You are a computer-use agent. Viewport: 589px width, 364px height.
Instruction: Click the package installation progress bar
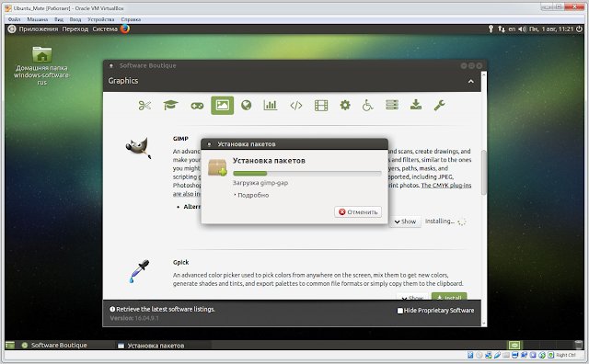coord(307,174)
